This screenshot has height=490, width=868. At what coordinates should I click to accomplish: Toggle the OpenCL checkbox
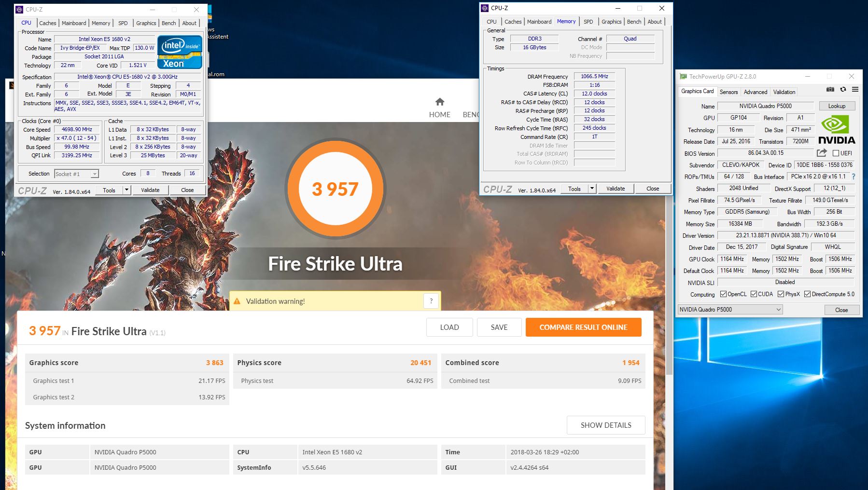tap(723, 294)
